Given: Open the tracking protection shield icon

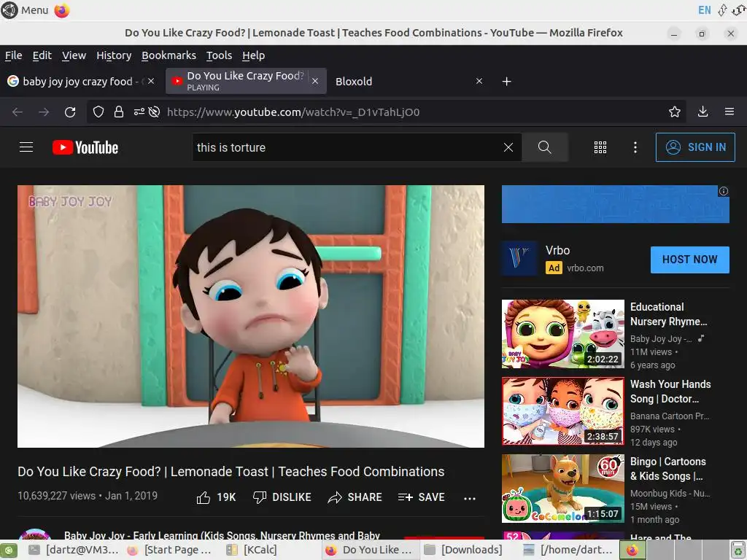Looking at the screenshot, I should 98,112.
